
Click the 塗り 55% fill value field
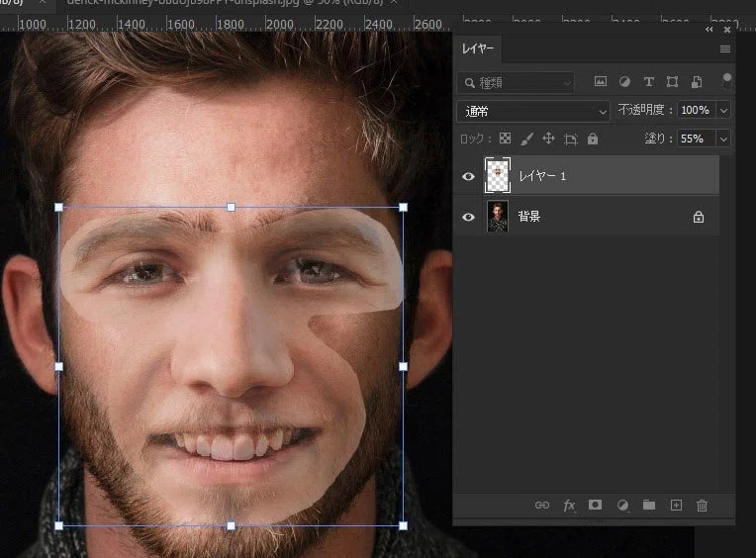pyautogui.click(x=697, y=139)
